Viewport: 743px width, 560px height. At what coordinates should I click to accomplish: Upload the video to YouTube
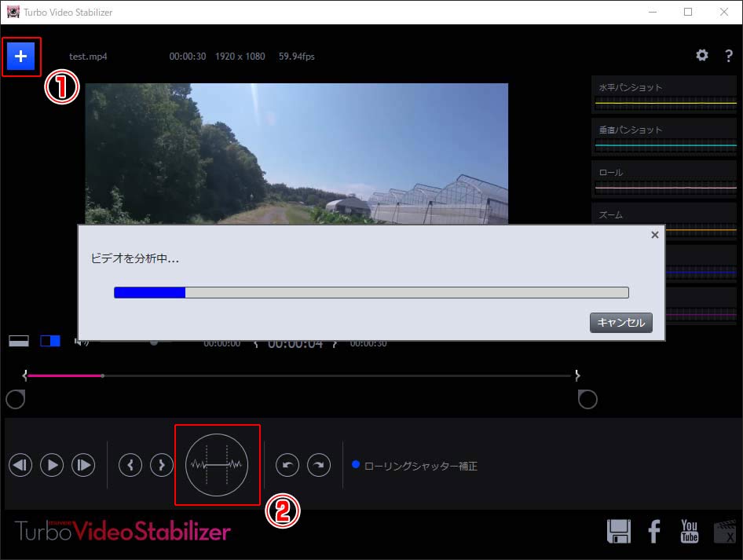(x=690, y=531)
